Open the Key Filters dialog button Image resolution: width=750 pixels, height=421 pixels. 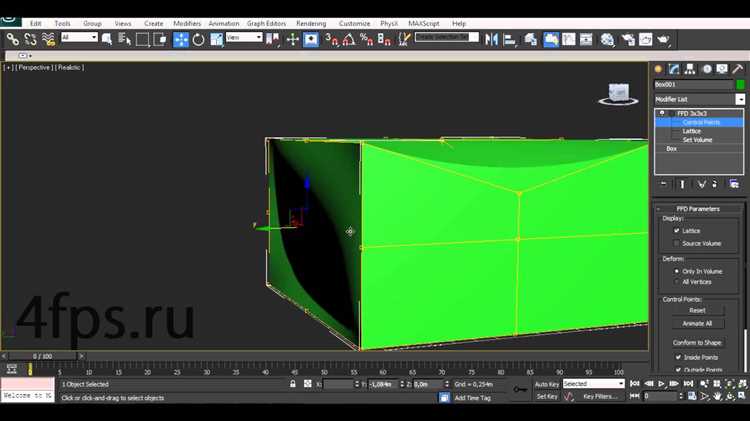coord(601,396)
